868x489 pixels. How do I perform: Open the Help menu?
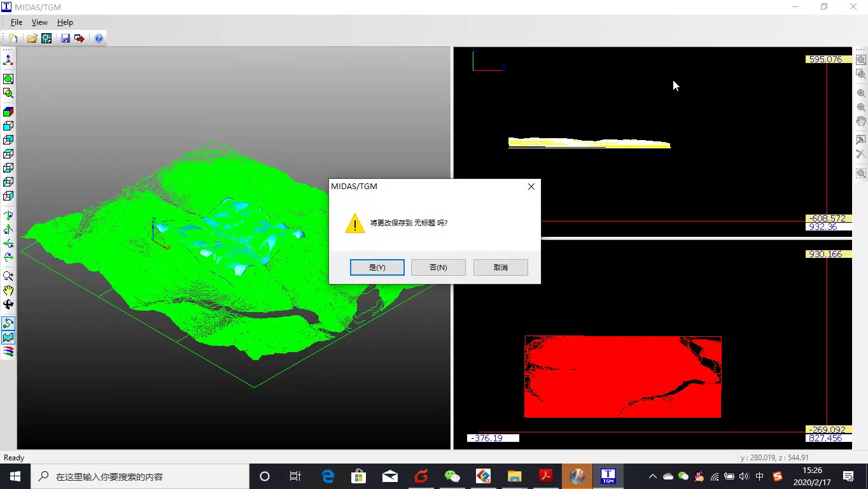tap(65, 22)
